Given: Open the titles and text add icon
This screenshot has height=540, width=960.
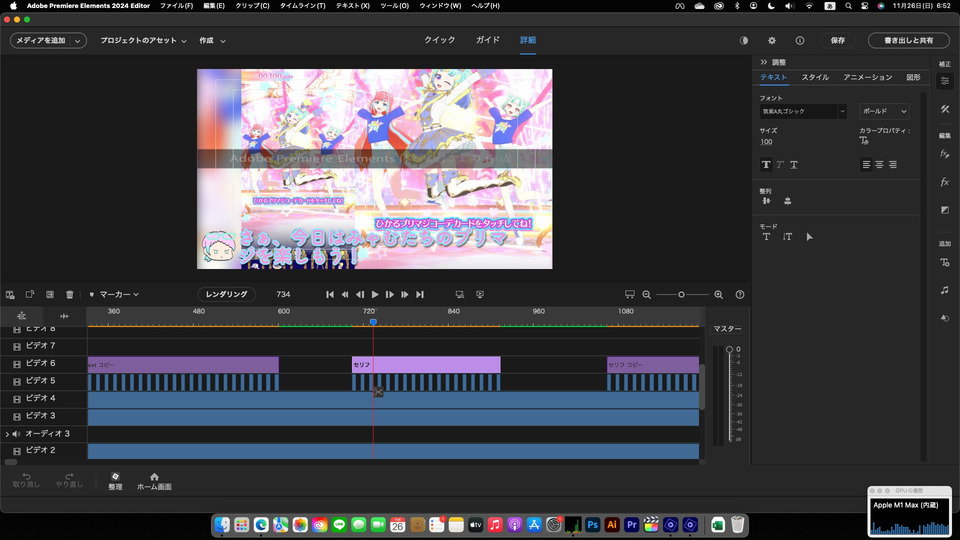Looking at the screenshot, I should 945,263.
